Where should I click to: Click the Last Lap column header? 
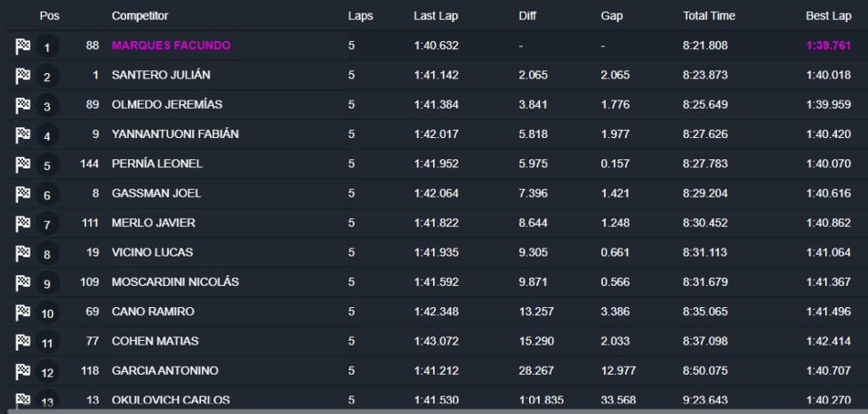pyautogui.click(x=436, y=16)
